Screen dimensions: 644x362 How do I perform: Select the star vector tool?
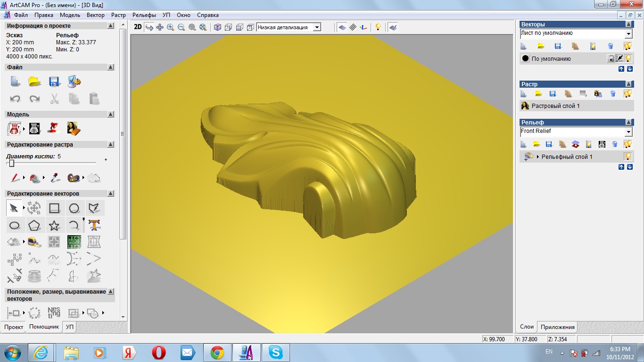(54, 225)
